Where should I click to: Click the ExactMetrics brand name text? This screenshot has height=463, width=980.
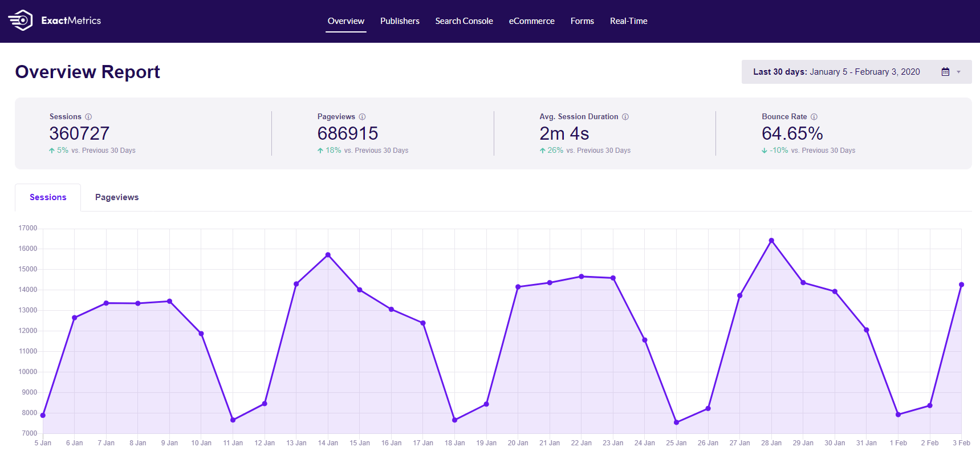[x=71, y=21]
